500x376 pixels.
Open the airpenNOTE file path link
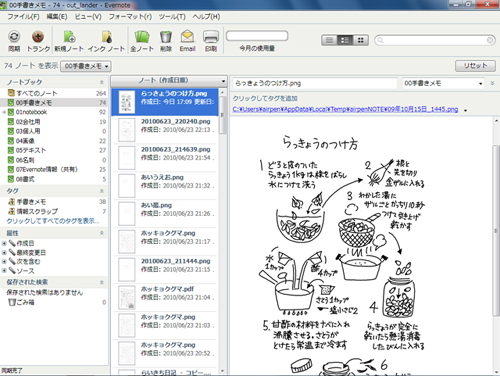(345, 109)
